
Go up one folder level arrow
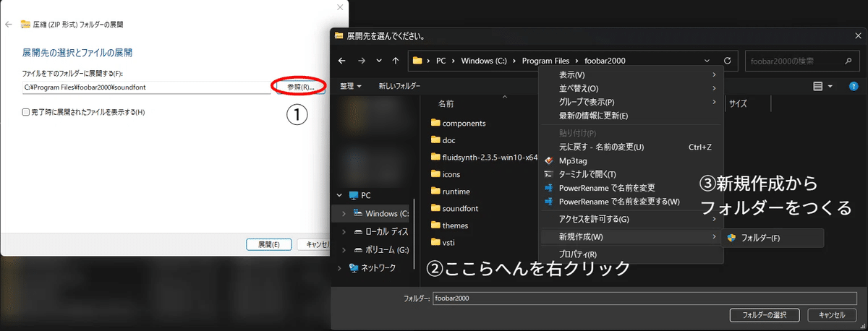coord(396,61)
